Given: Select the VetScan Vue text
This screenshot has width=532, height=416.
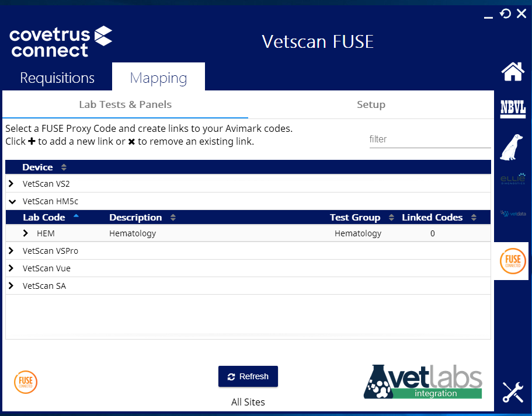Looking at the screenshot, I should tap(47, 268).
